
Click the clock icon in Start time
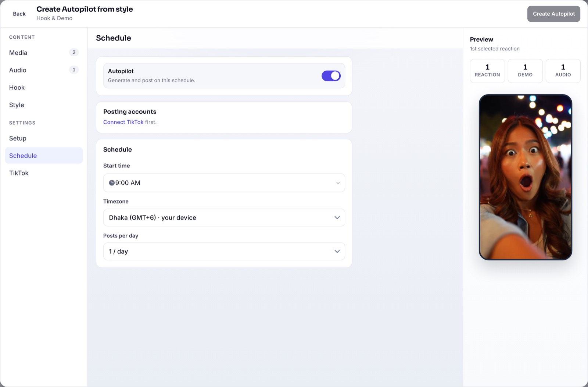112,183
